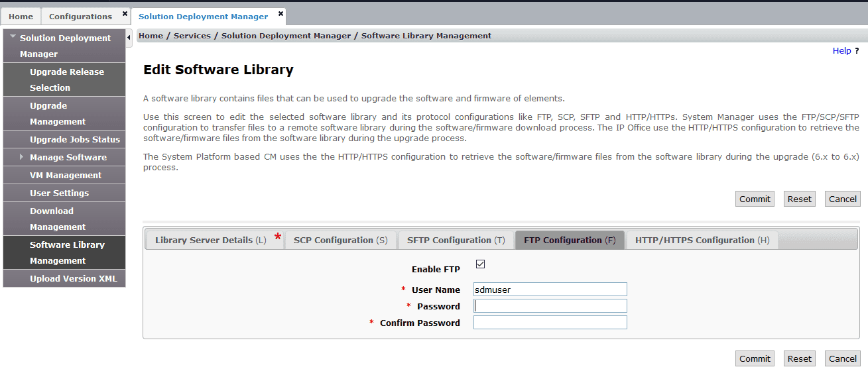Close the Configurations tab

point(125,13)
